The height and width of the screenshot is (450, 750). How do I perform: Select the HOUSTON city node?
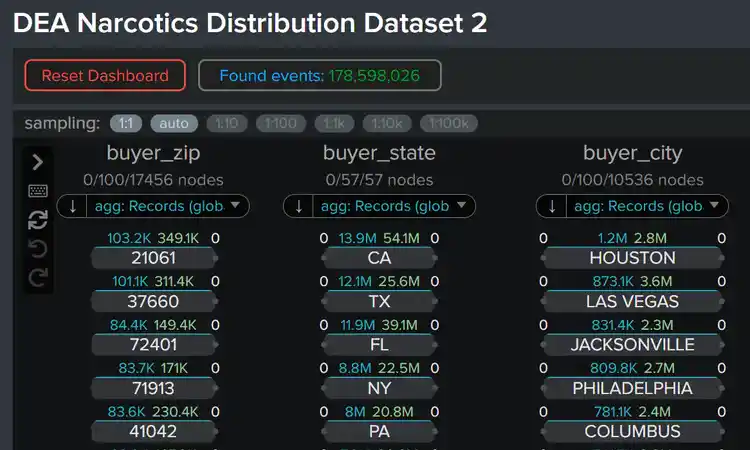point(632,258)
